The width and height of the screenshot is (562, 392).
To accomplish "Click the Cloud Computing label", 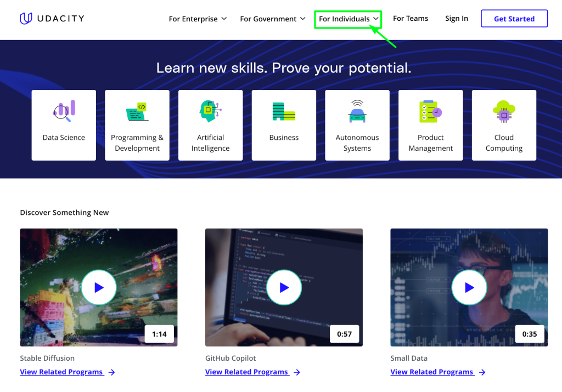I will pyautogui.click(x=504, y=143).
